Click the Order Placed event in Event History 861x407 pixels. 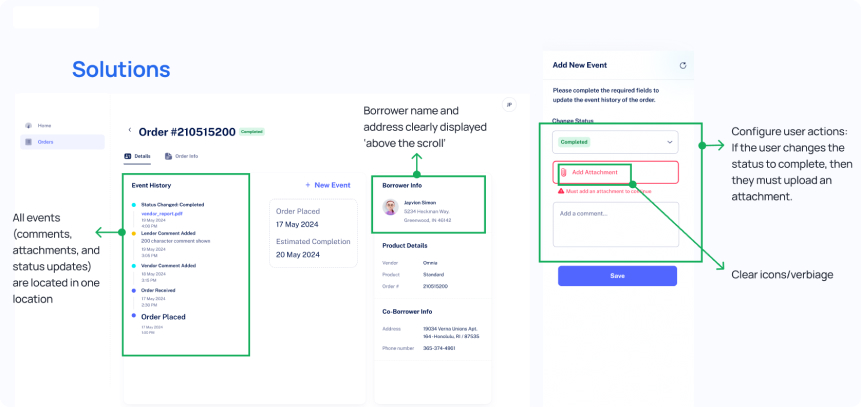pyautogui.click(x=163, y=317)
